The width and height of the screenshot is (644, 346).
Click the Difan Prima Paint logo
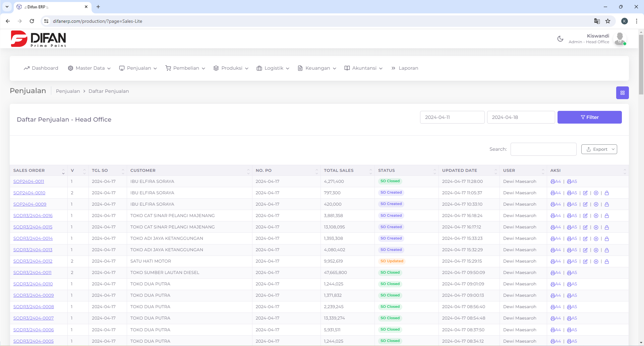click(38, 39)
